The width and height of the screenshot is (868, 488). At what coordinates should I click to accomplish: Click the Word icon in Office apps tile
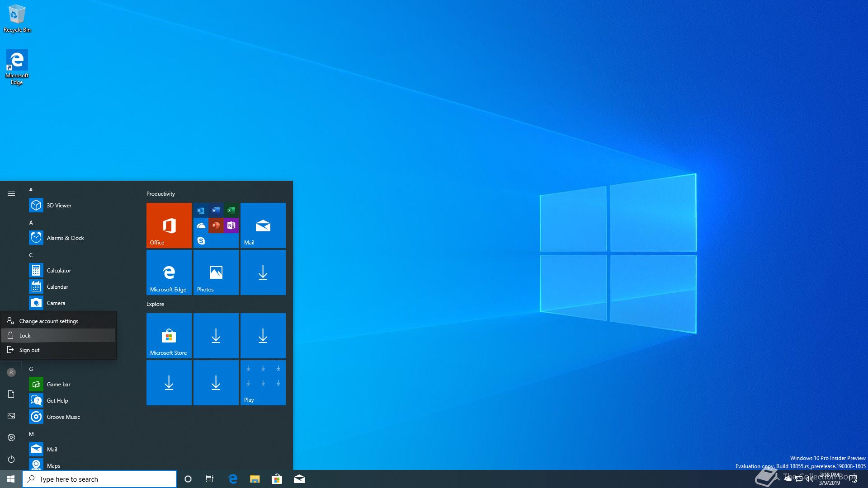pos(216,210)
